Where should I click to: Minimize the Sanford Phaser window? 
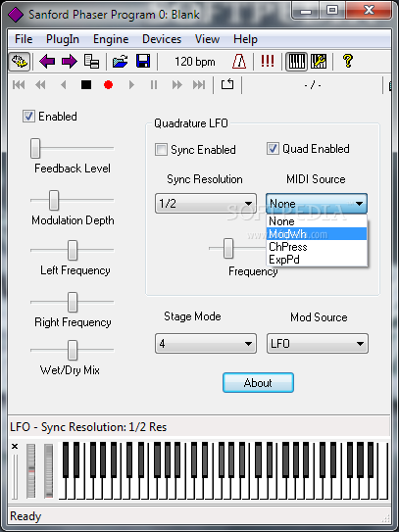306,12
